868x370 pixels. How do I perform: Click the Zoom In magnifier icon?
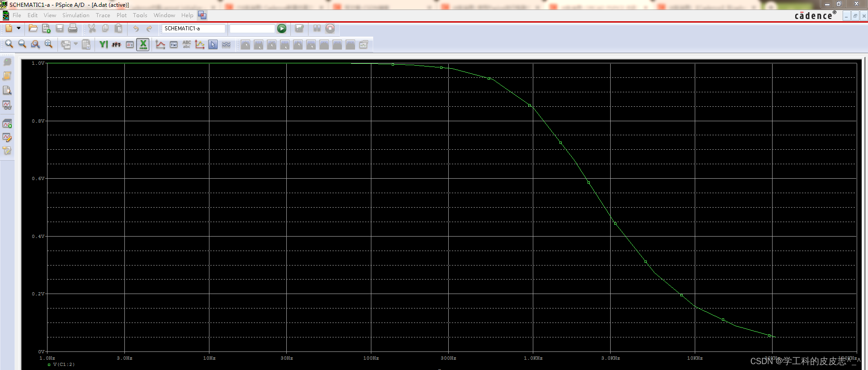[9, 44]
